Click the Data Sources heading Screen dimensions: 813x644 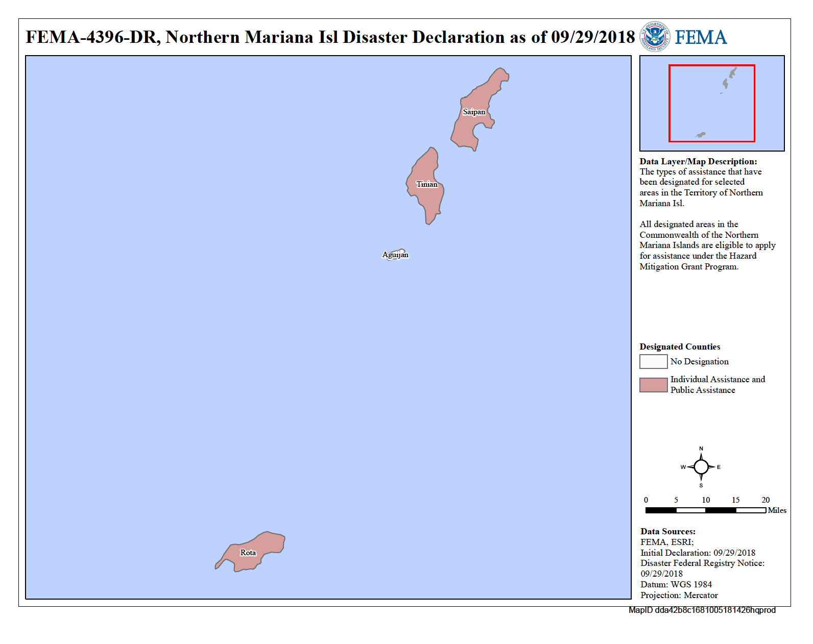668,531
